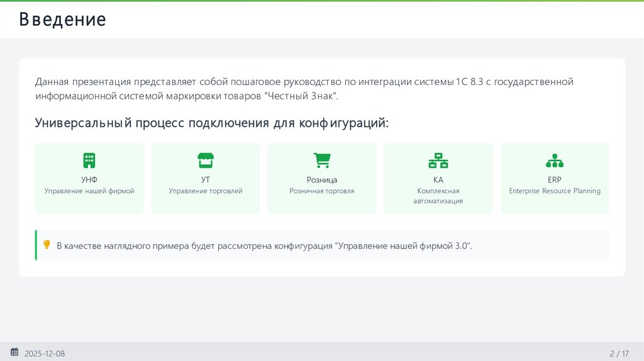Click the text "Управление торговлей"
The height and width of the screenshot is (361, 644).
tap(206, 191)
